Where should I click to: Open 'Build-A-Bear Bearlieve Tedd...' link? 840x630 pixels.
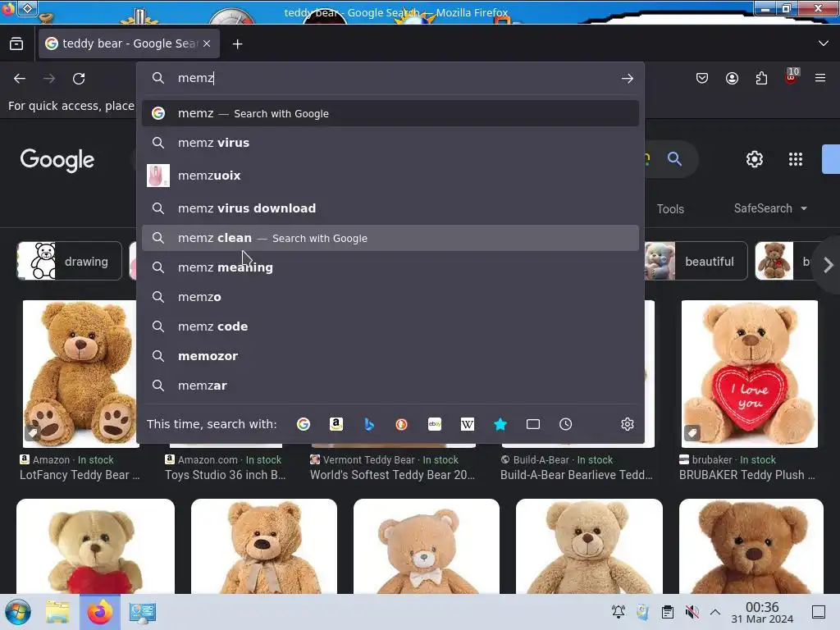(577, 475)
